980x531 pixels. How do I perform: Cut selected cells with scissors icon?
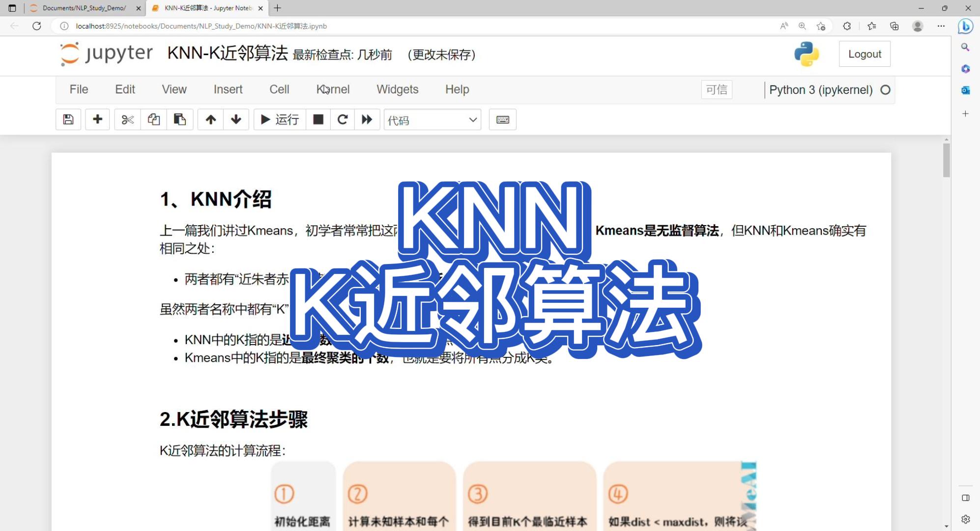coord(127,119)
